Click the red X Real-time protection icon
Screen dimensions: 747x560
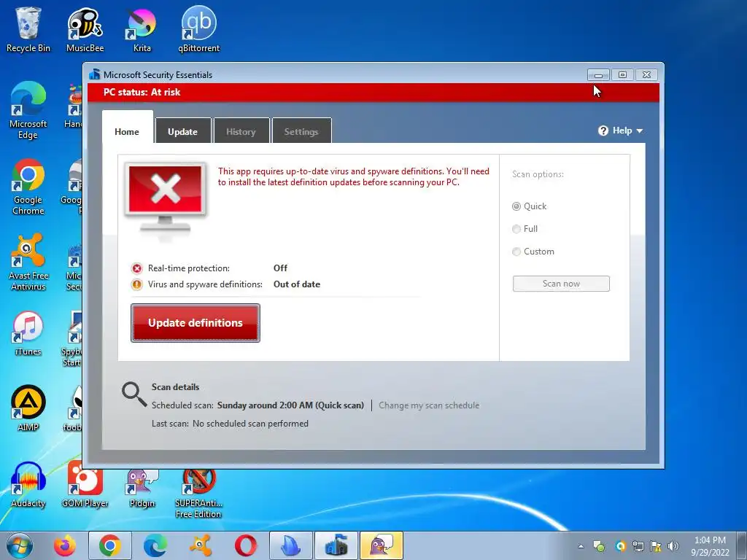[137, 268]
